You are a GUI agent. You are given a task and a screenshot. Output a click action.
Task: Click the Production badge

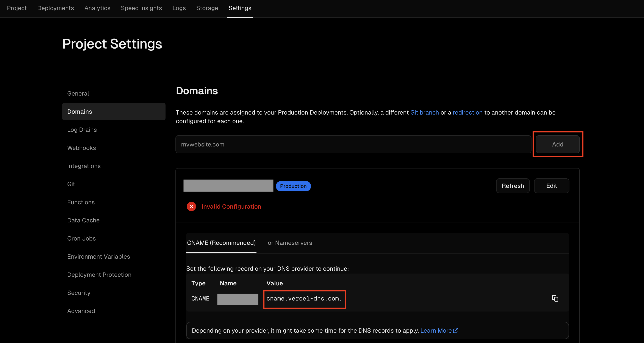pyautogui.click(x=293, y=186)
